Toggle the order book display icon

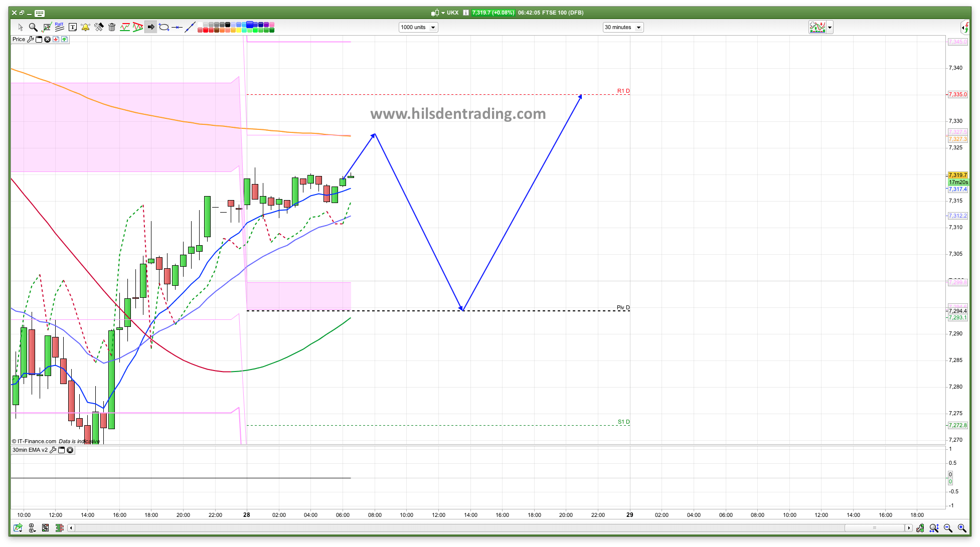tap(60, 528)
